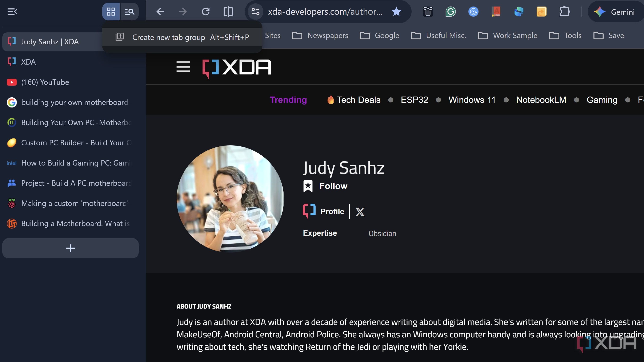Reload the current page
Image resolution: width=644 pixels, height=362 pixels.
(x=205, y=12)
